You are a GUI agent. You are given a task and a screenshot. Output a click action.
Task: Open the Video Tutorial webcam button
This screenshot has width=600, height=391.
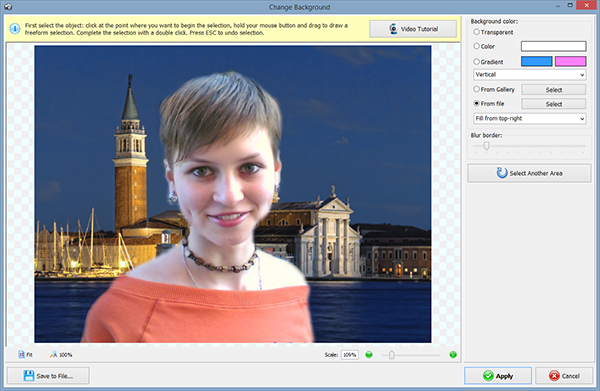413,29
